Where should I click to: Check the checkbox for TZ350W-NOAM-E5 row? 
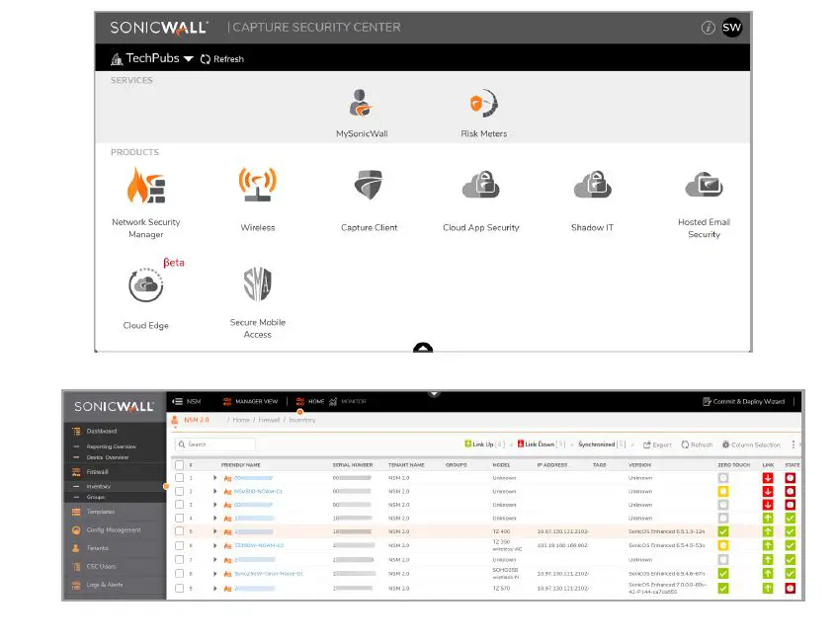click(x=179, y=545)
